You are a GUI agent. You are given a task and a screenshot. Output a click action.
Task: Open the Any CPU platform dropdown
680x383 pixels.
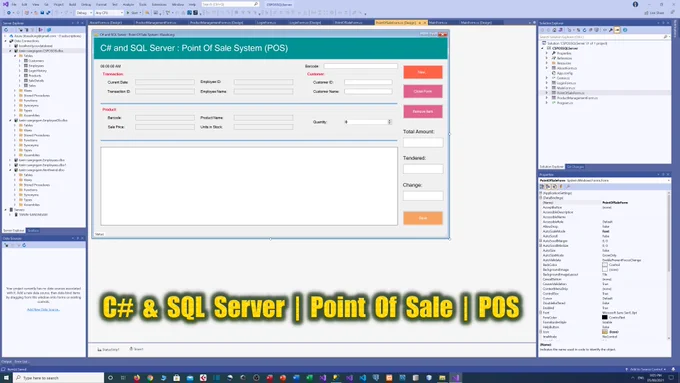109,13
